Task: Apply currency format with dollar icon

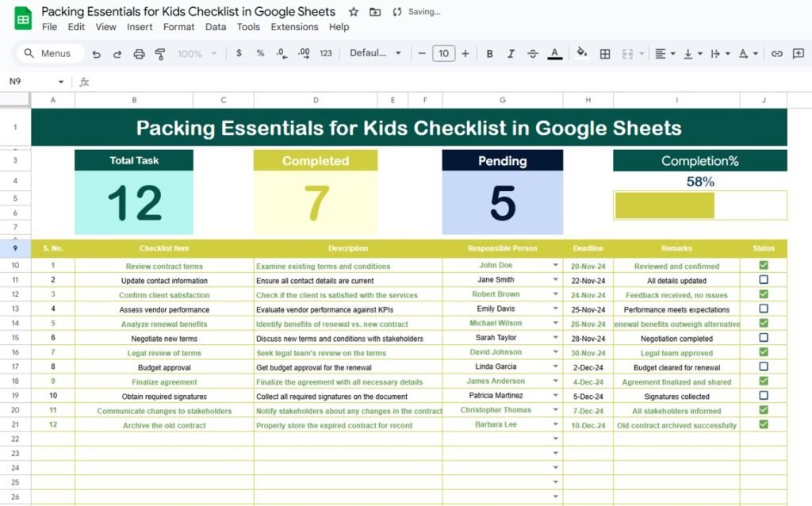Action: tap(239, 53)
